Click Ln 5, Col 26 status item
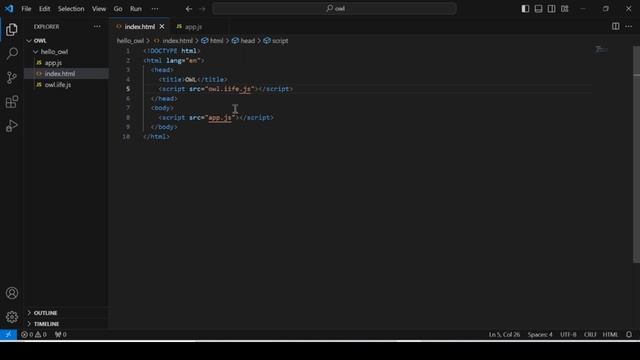 (504, 335)
